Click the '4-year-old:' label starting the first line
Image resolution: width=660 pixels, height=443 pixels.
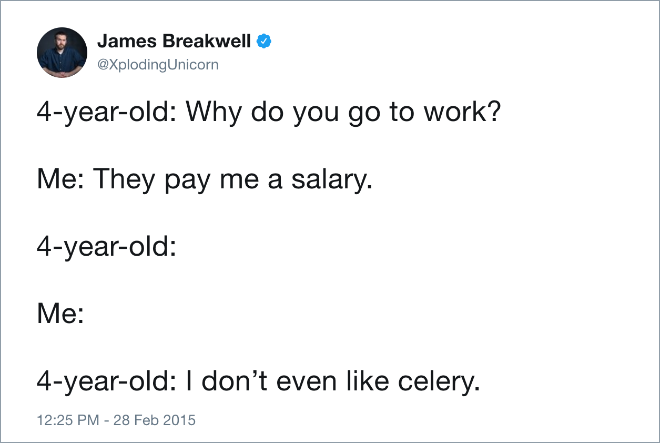106,112
